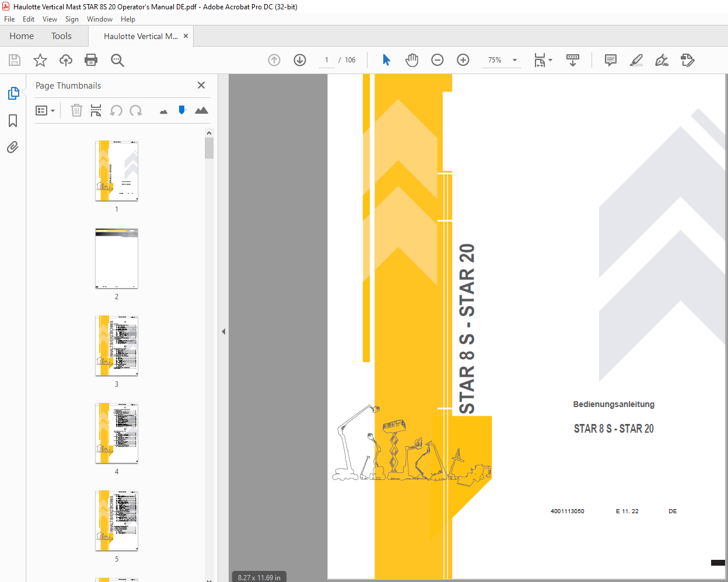Switch to the Tools tab

tap(61, 36)
